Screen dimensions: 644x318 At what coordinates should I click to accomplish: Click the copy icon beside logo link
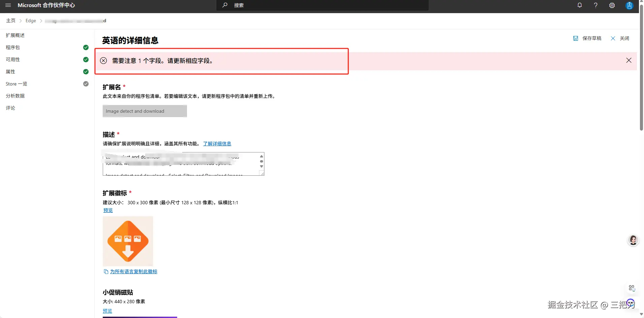coord(106,272)
